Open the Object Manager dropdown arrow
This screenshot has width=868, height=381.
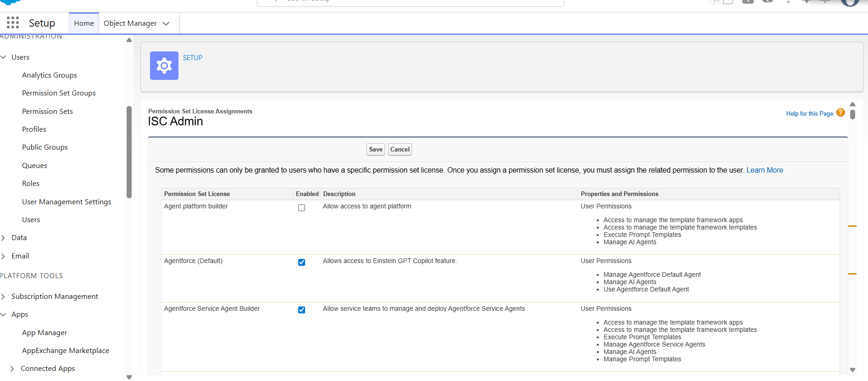[166, 23]
